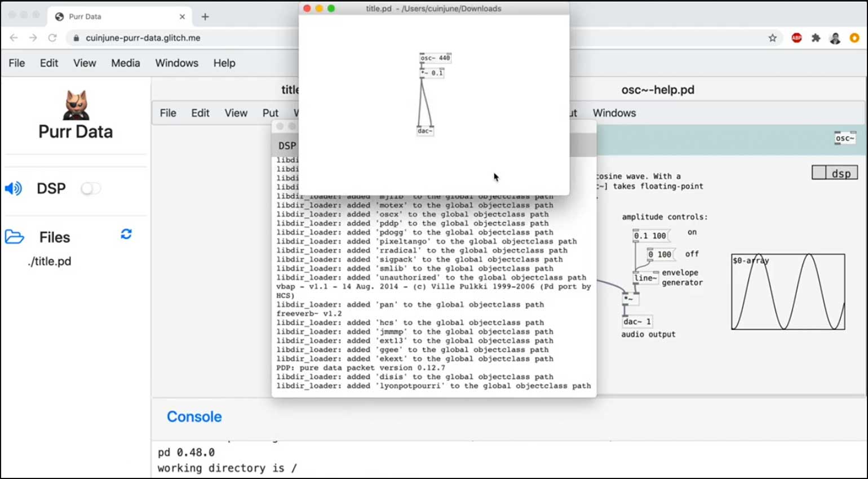Image resolution: width=868 pixels, height=479 pixels.
Task: Click the osc~ object in help header
Action: point(845,138)
